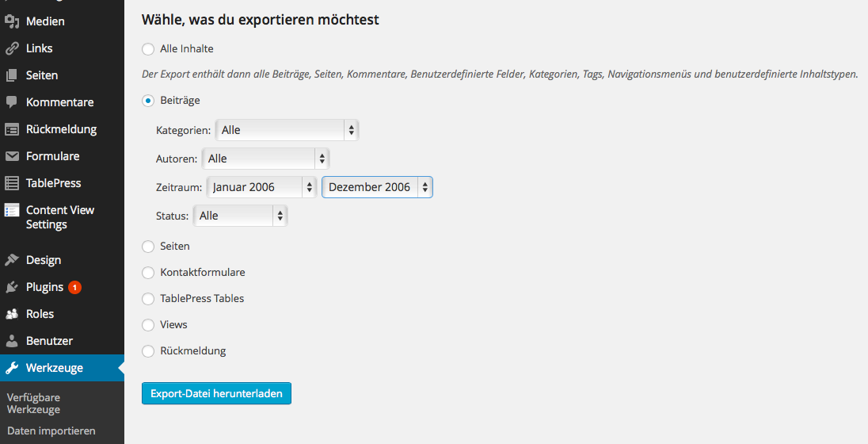Click the Formulare envelope icon

[x=12, y=156]
